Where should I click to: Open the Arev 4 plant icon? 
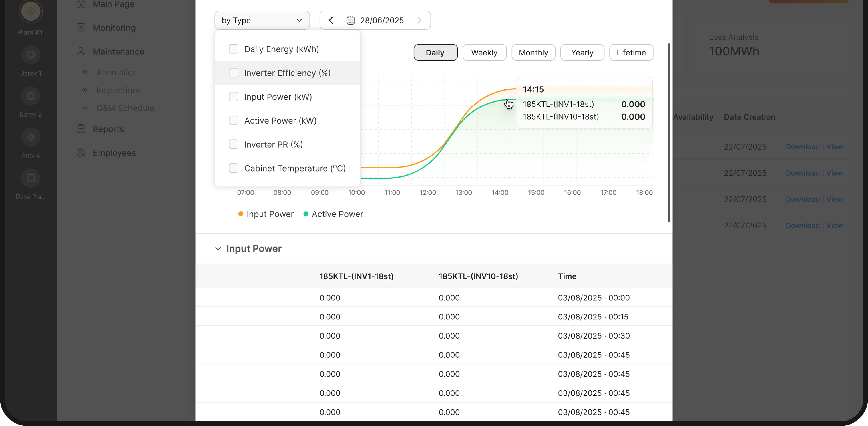30,137
